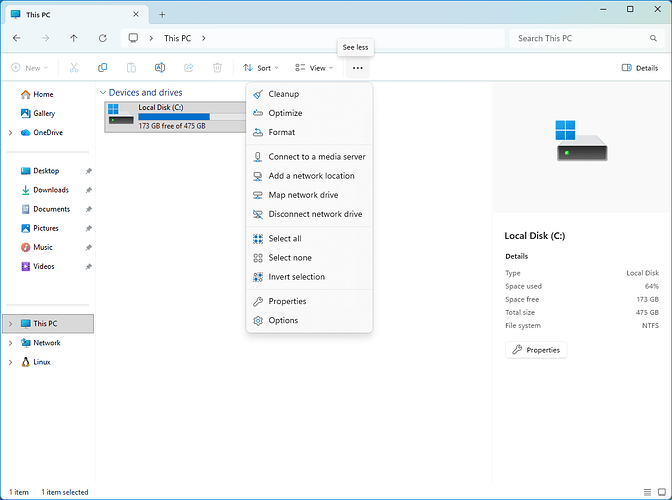The height and width of the screenshot is (500, 672).
Task: Open a new tab with plus button
Action: (x=162, y=15)
